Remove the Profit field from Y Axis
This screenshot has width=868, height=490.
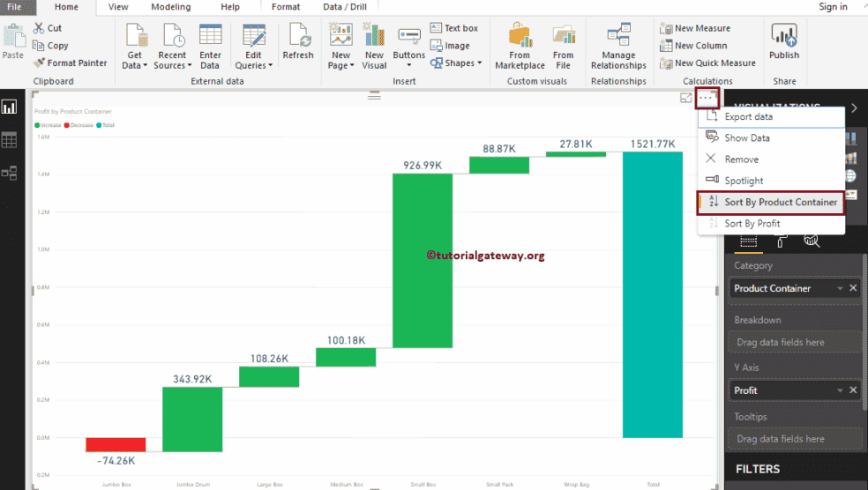pos(853,390)
